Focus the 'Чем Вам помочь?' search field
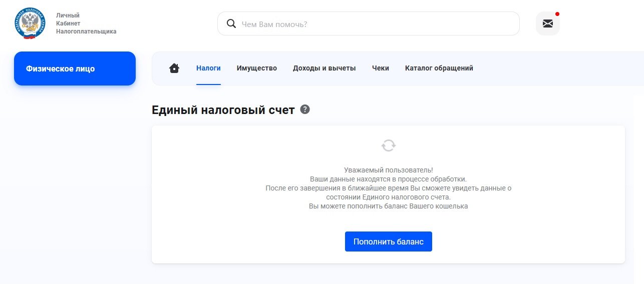Viewport: 644px width, 289px height. pyautogui.click(x=376, y=23)
